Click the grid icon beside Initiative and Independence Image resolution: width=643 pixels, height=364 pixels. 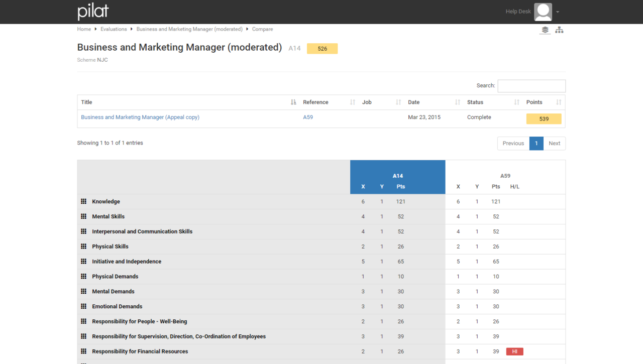tap(84, 262)
